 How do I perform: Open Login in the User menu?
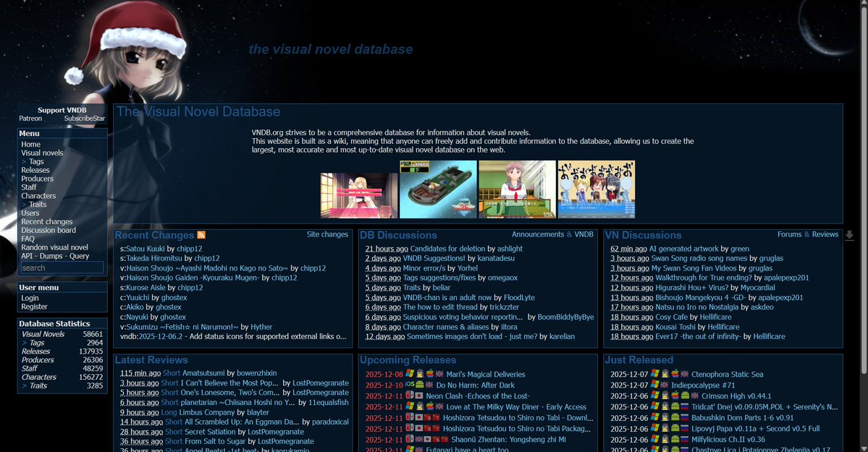30,298
